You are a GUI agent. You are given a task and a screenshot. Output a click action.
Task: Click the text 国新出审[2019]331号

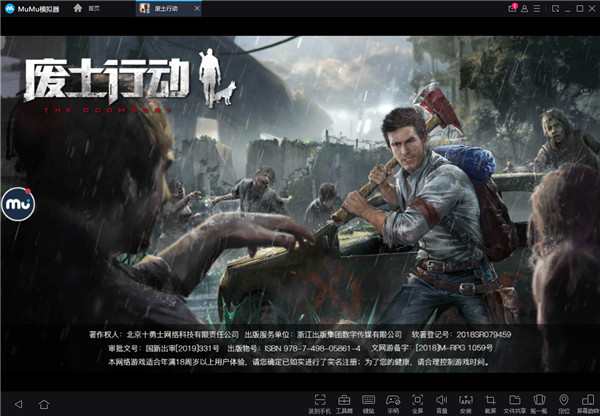[183, 348]
